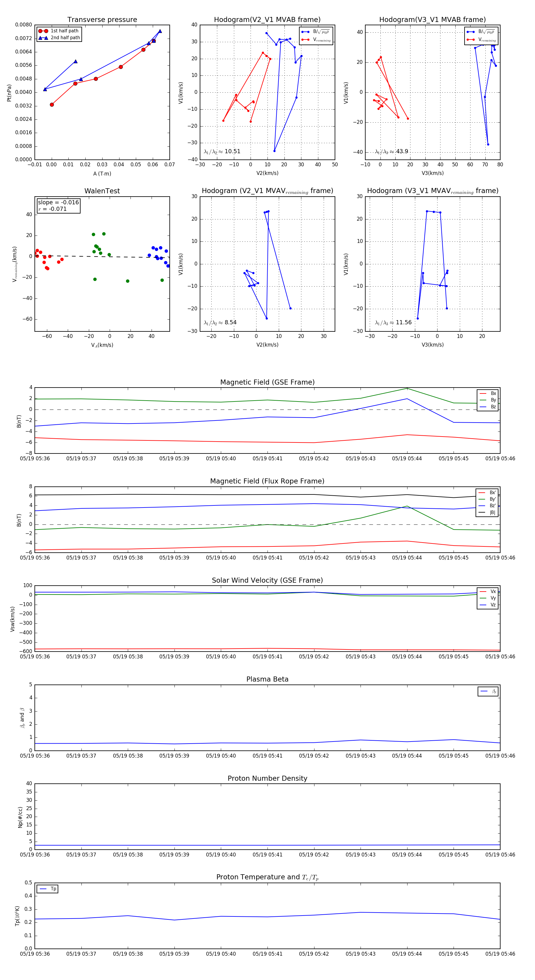Viewport: 535px width, 980px height.
Task: Click the βp legend entry in Plasma Beta
Action: pyautogui.click(x=489, y=691)
